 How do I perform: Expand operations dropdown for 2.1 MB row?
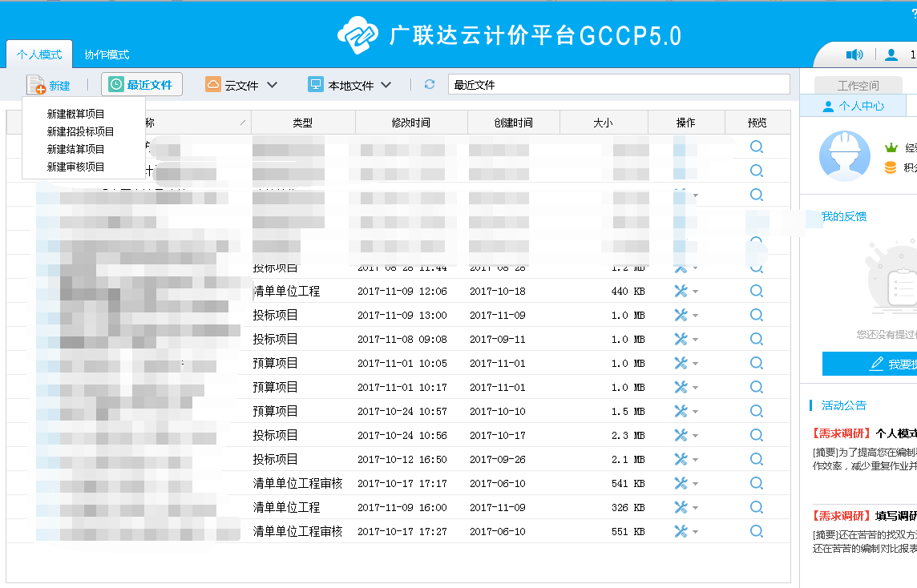pyautogui.click(x=695, y=460)
